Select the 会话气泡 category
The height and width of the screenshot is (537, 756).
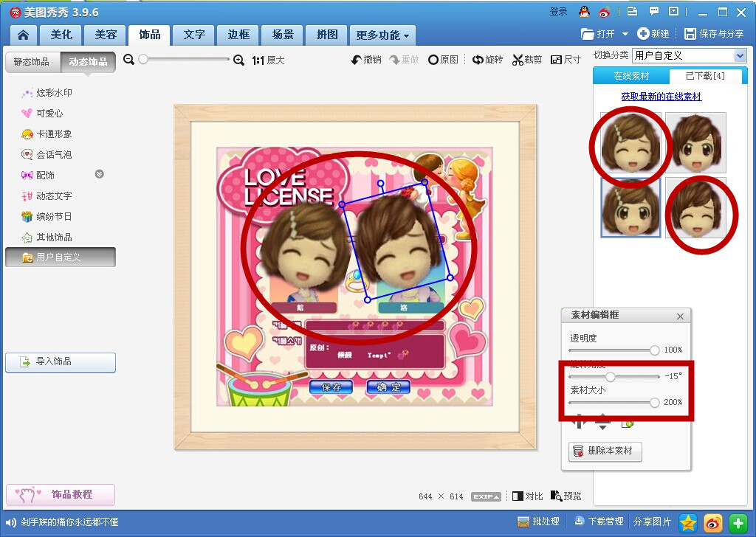(x=47, y=155)
